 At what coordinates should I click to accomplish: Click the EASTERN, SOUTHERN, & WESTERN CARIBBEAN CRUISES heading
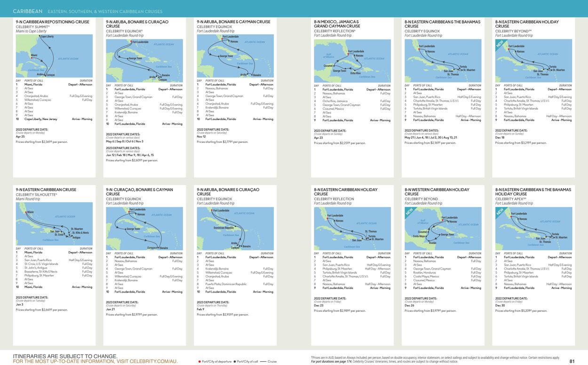[x=106, y=10]
